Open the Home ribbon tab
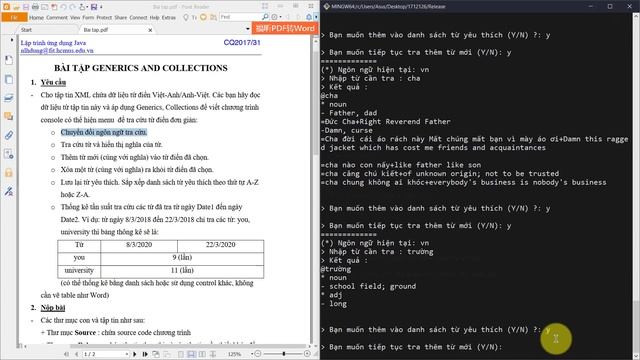 click(x=36, y=18)
